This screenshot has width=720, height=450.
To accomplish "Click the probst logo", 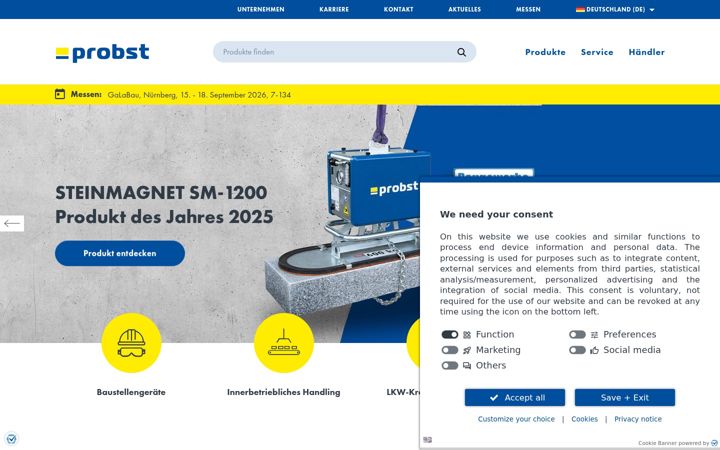I will 102,52.
